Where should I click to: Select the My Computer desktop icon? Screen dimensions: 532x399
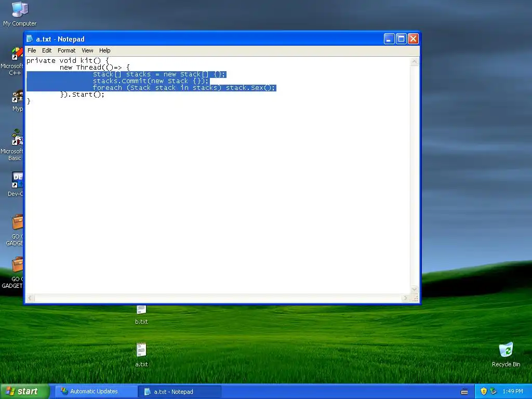20,14
